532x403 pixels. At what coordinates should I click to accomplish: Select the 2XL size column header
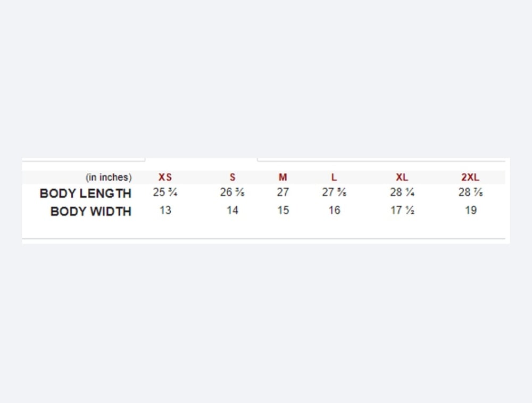(470, 178)
